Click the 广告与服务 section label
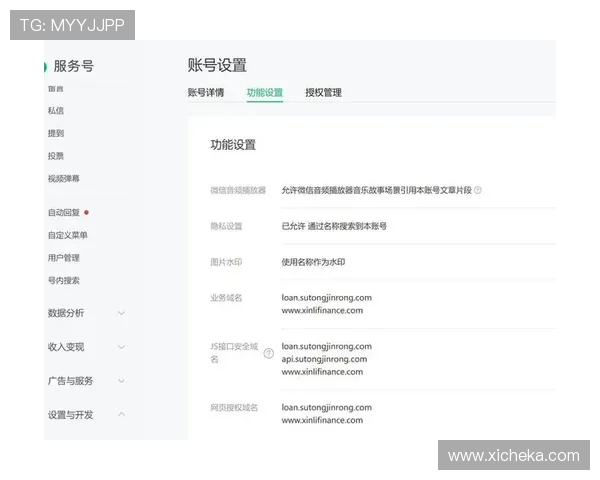 pyautogui.click(x=70, y=381)
